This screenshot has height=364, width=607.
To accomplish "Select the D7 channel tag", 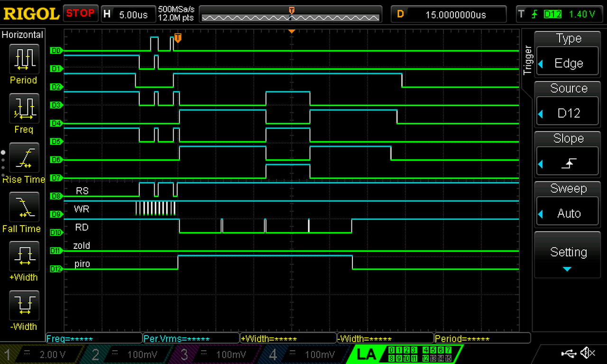I will coord(55,178).
